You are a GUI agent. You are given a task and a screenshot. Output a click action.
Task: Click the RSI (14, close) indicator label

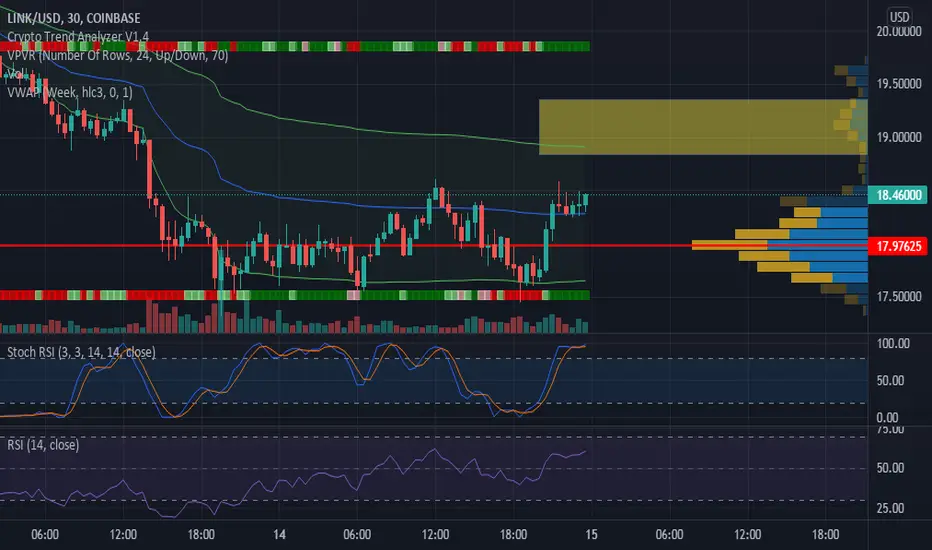[x=43, y=445]
